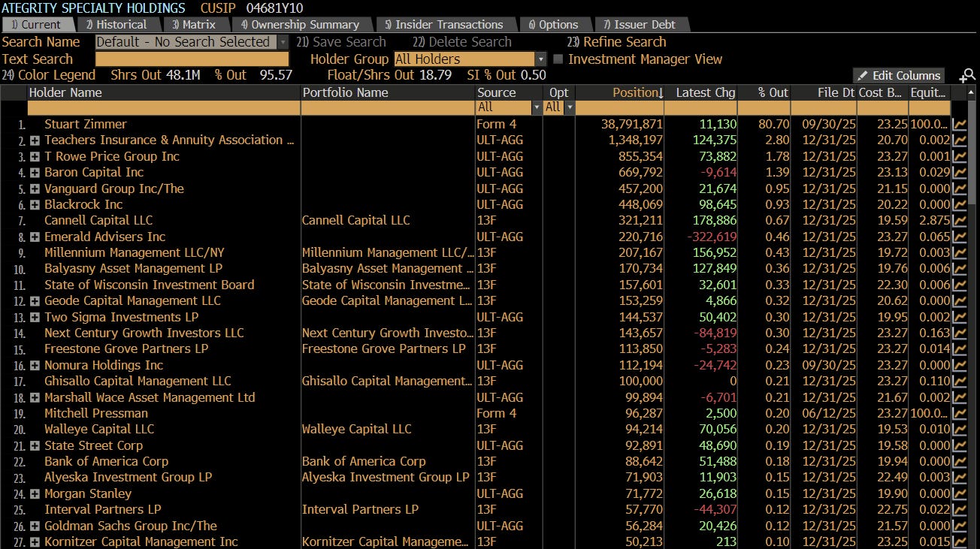Open chart icon for Marshall Wace Asset Management
Viewport: 980px width, 549px height.
click(960, 398)
